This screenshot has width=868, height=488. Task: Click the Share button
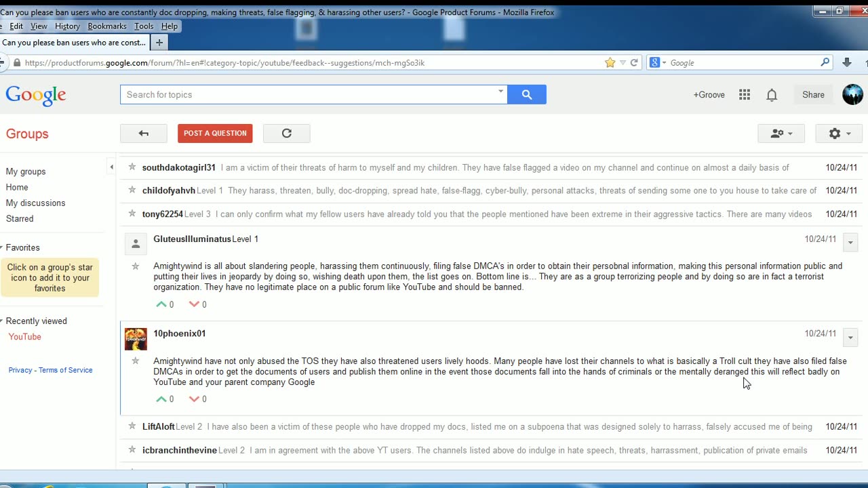813,95
